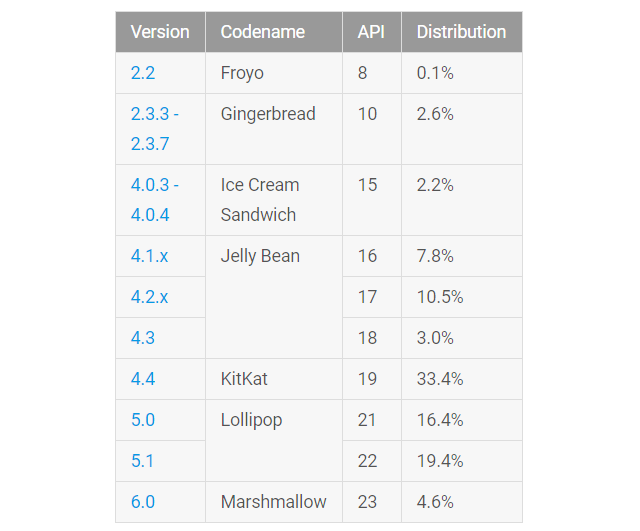640x531 pixels.
Task: Click the Froyo codename cell
Action: 244,73
